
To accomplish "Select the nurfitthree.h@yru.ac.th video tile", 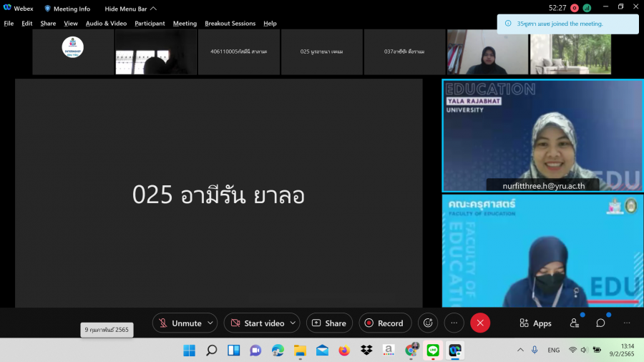I will click(542, 135).
